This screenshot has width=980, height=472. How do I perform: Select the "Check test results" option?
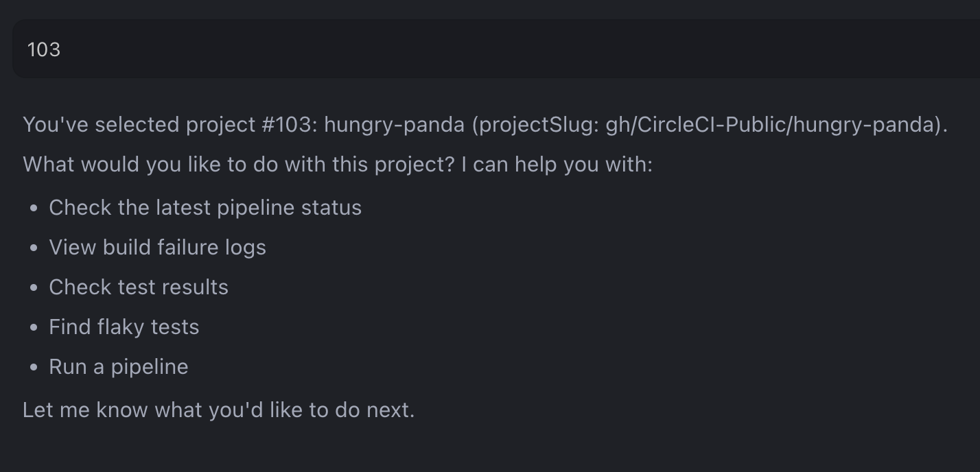coord(139,287)
